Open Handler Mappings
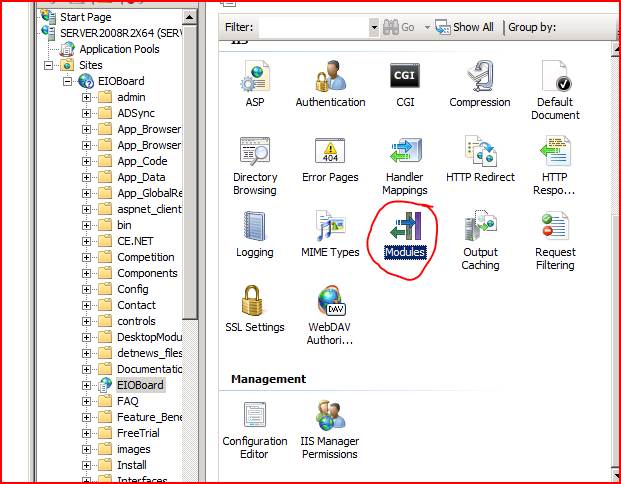 [x=405, y=166]
